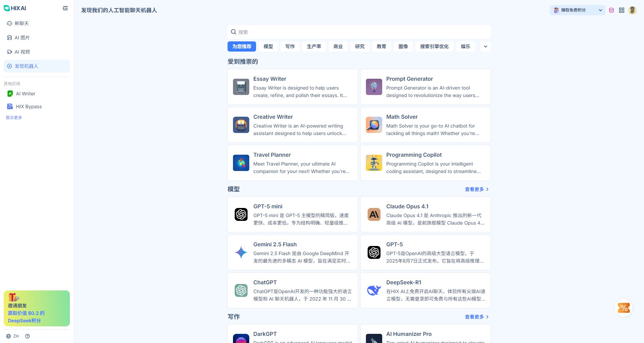644x343 pixels.
Task: Open 新聊天 in the sidebar
Action: click(x=37, y=23)
